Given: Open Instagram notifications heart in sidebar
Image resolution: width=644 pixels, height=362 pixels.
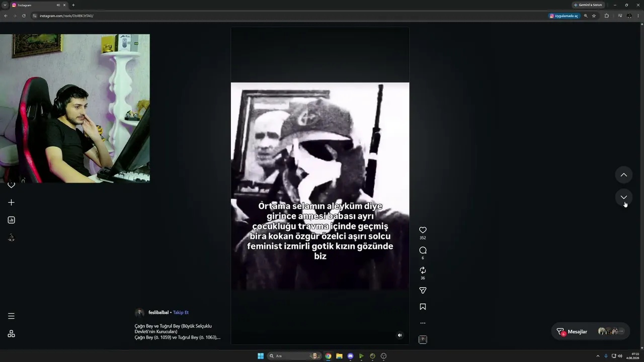Looking at the screenshot, I should point(11,185).
